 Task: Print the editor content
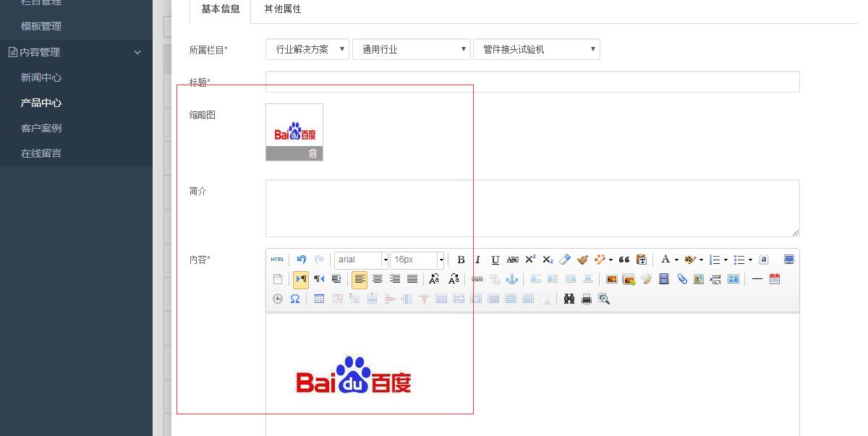(x=587, y=299)
